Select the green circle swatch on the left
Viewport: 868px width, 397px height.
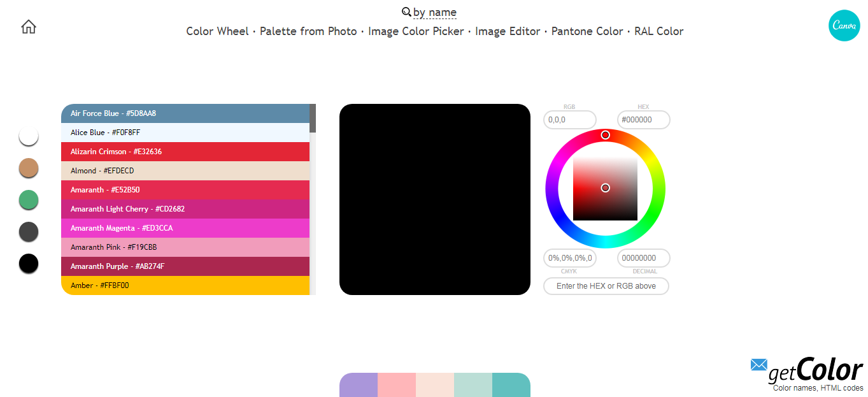coord(28,199)
